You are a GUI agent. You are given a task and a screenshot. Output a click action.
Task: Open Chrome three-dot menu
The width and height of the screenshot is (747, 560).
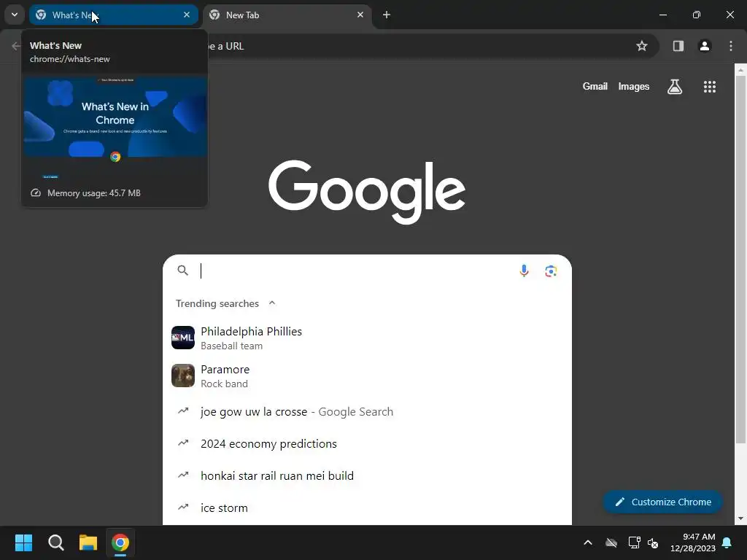point(731,46)
